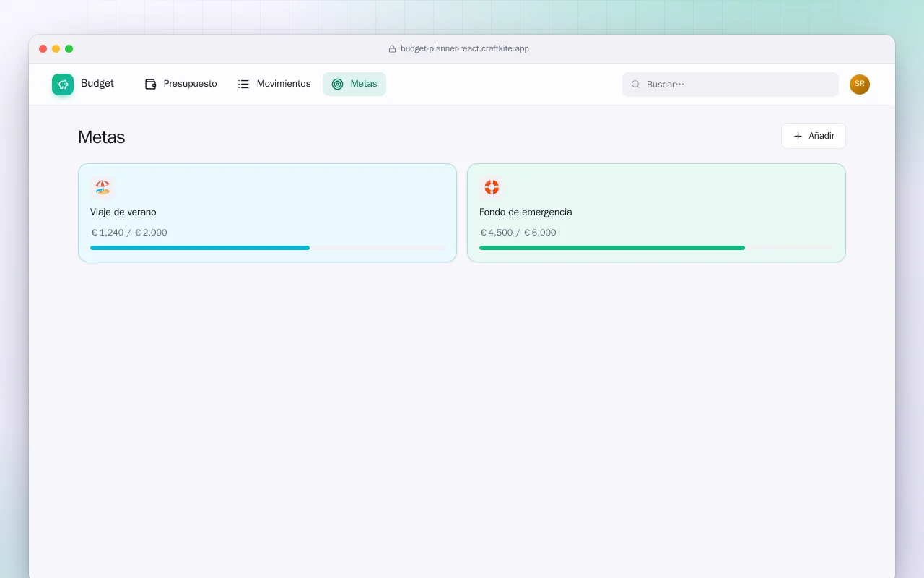Open the Fondo de emergencia goal title
The image size is (924, 578).
526,212
